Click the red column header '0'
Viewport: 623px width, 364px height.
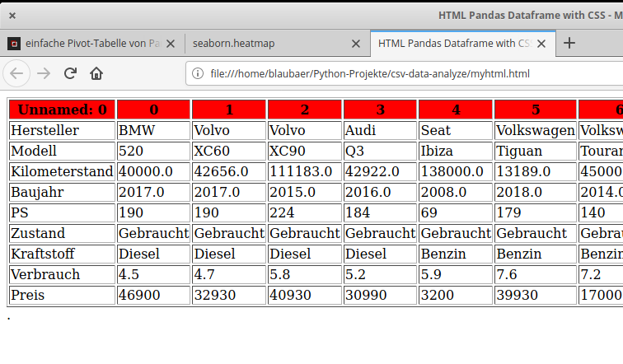154,110
